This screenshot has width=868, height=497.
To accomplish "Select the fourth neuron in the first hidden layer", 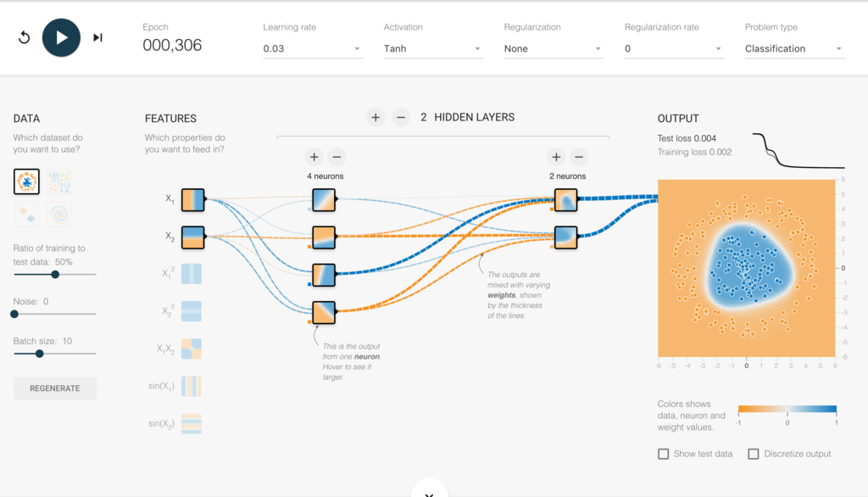I will click(x=324, y=312).
